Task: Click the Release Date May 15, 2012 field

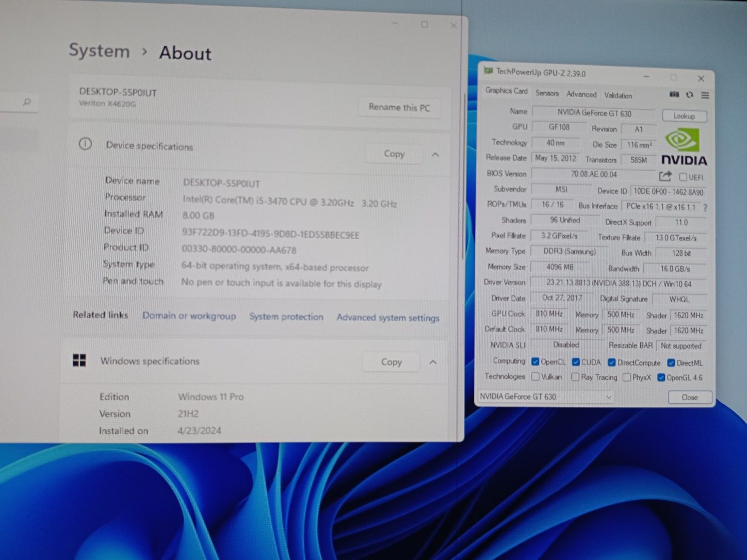Action: 556,158
